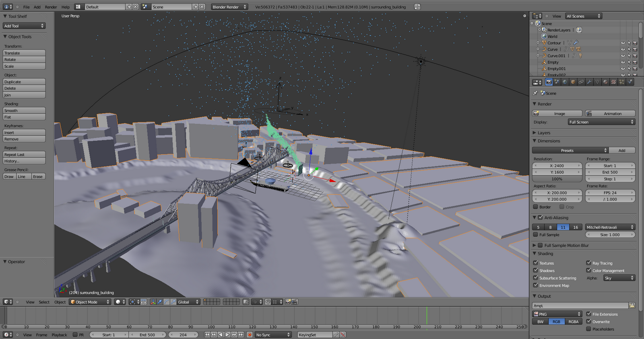
Task: Open the render engine Blender Render dropdown
Action: tap(229, 7)
